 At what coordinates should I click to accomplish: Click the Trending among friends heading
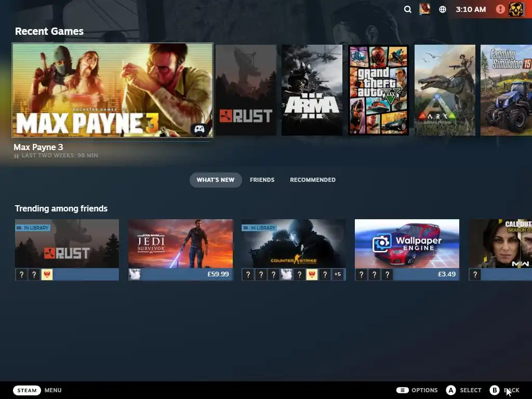61,208
